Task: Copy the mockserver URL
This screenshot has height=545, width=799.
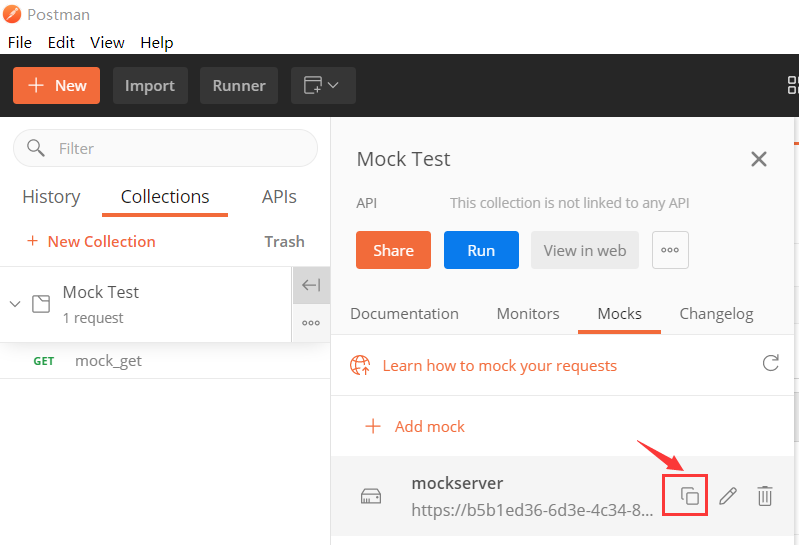Action: tap(689, 495)
